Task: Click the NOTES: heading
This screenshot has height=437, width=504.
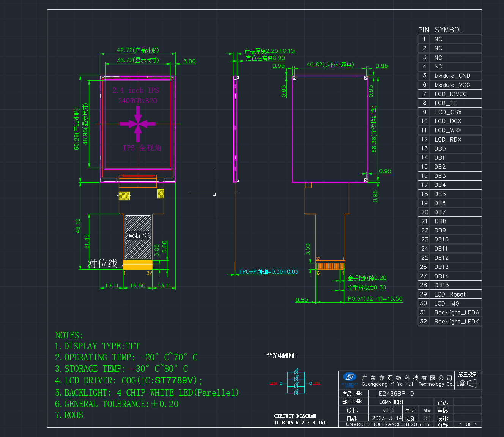Action: [x=69, y=335]
